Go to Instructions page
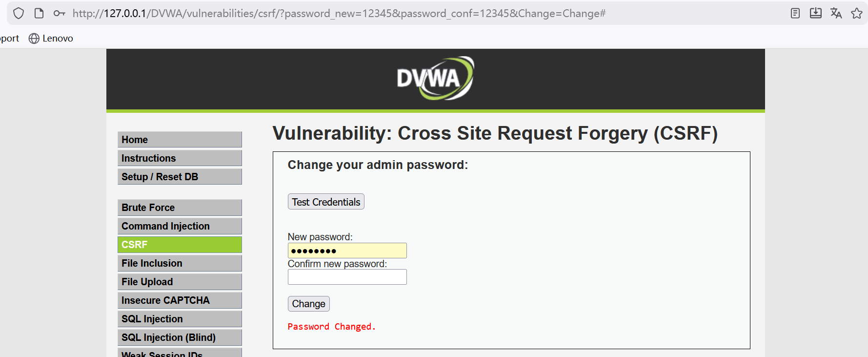This screenshot has height=357, width=868. (180, 158)
